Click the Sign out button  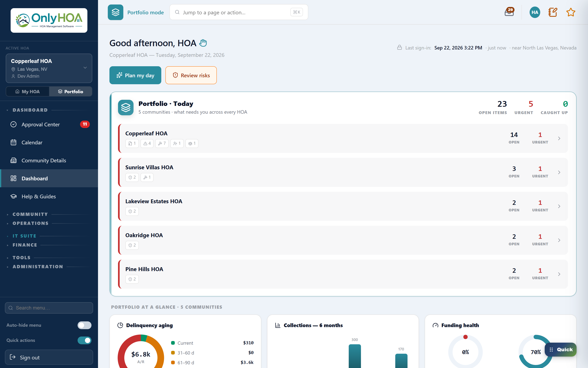pos(49,357)
